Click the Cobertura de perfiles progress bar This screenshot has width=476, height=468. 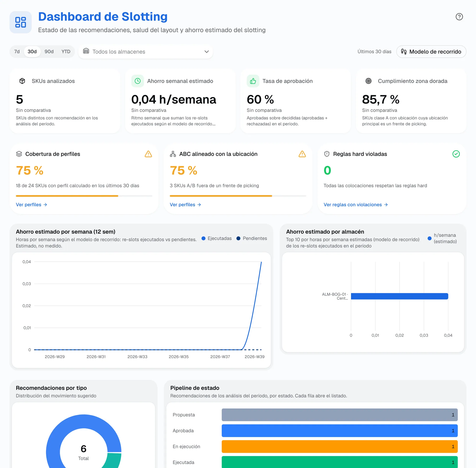click(84, 196)
